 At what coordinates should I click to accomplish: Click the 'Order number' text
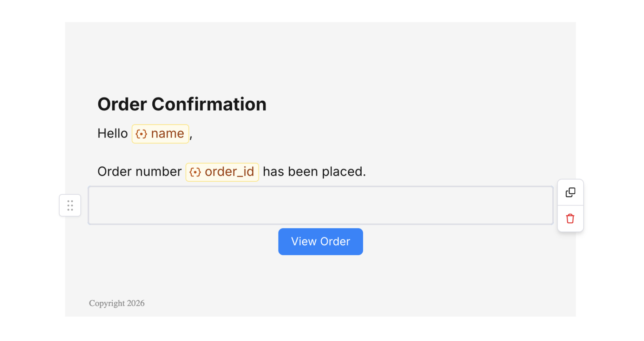coord(139,172)
